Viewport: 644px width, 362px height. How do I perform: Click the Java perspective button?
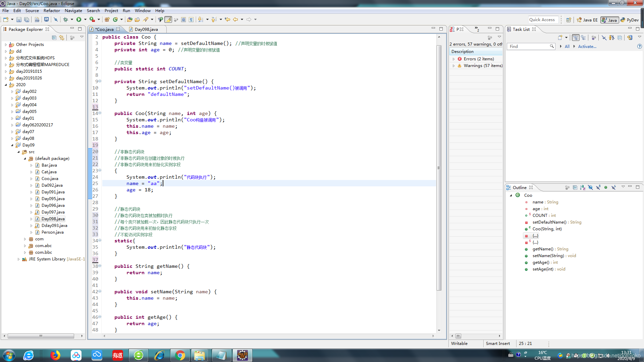coord(609,20)
